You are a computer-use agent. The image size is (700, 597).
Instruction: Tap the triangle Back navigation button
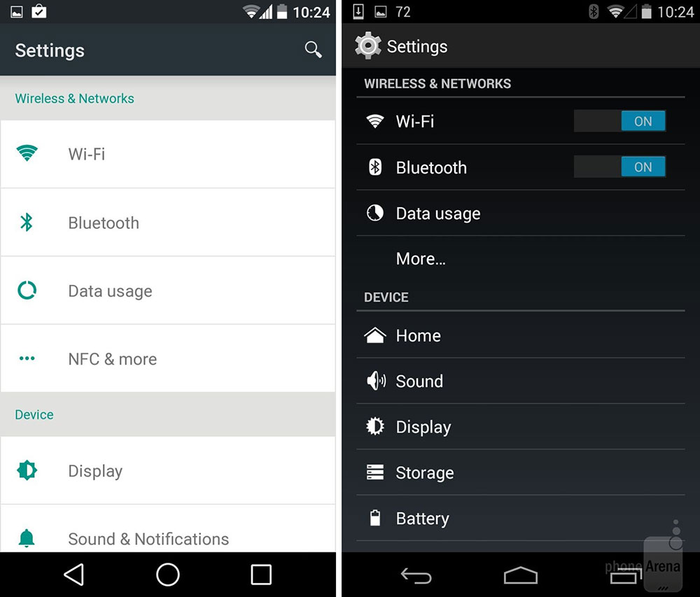(x=74, y=574)
